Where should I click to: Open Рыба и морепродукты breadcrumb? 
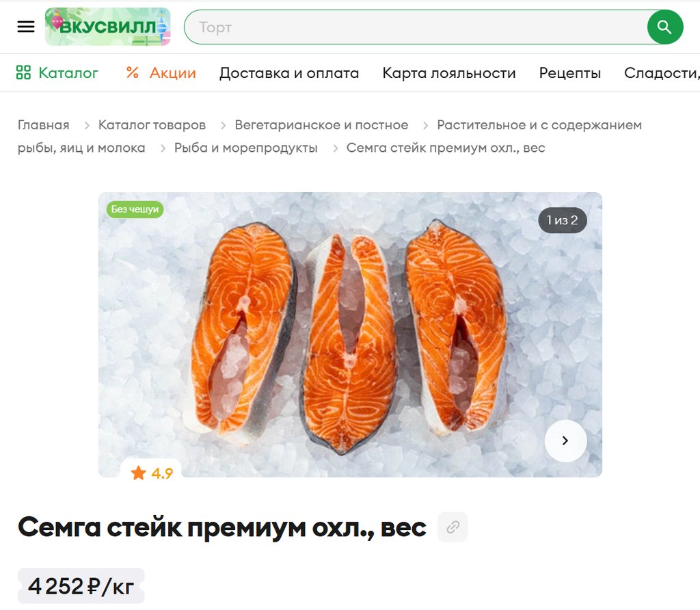point(245,148)
